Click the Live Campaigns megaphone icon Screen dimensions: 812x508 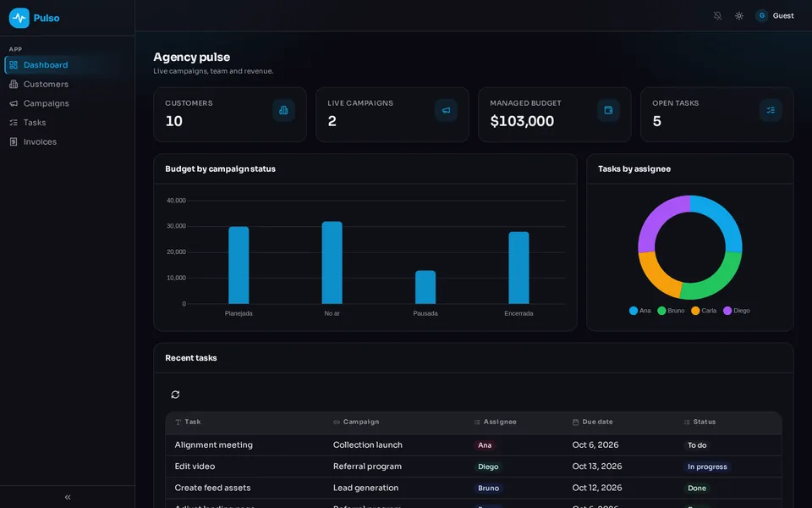(x=446, y=110)
